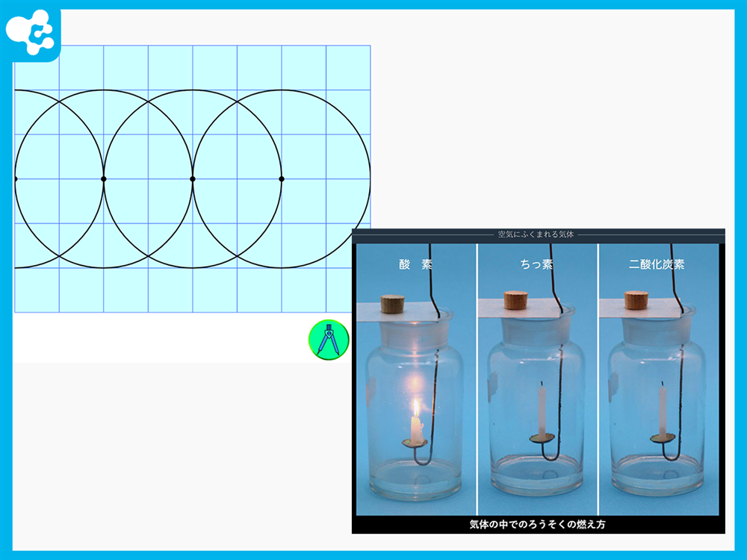Click the 二酸化炭素 label in the image
This screenshot has height=560, width=747.
tap(657, 265)
